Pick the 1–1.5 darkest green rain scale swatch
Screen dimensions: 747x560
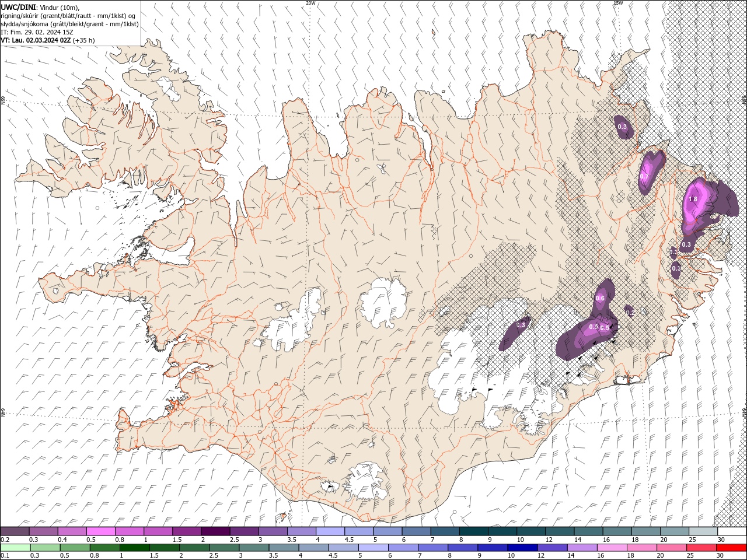click(x=135, y=548)
